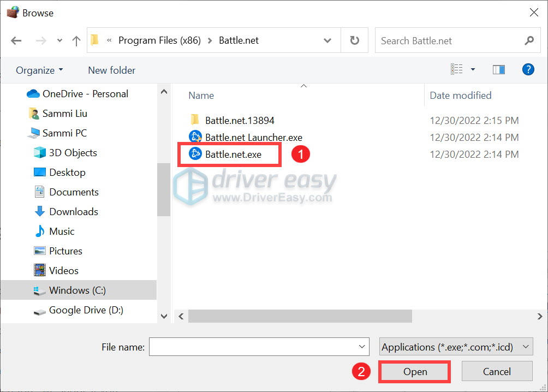
Task: Go up one folder level
Action: (76, 40)
